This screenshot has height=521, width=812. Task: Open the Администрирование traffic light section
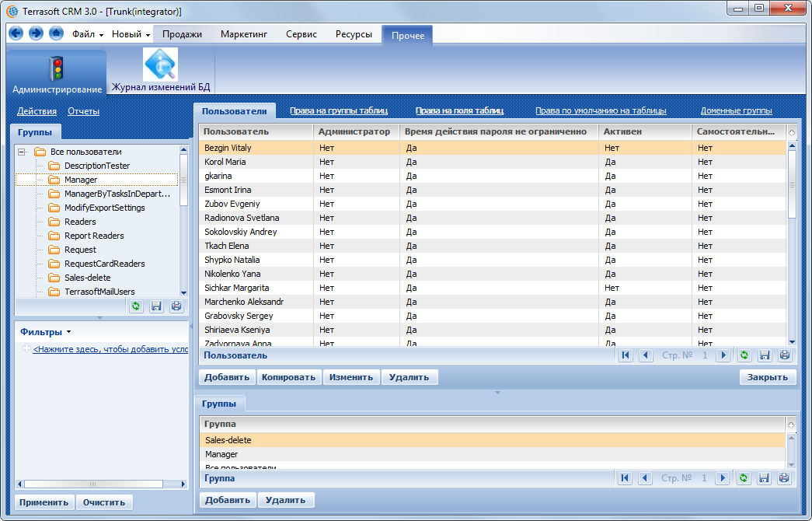[x=57, y=73]
